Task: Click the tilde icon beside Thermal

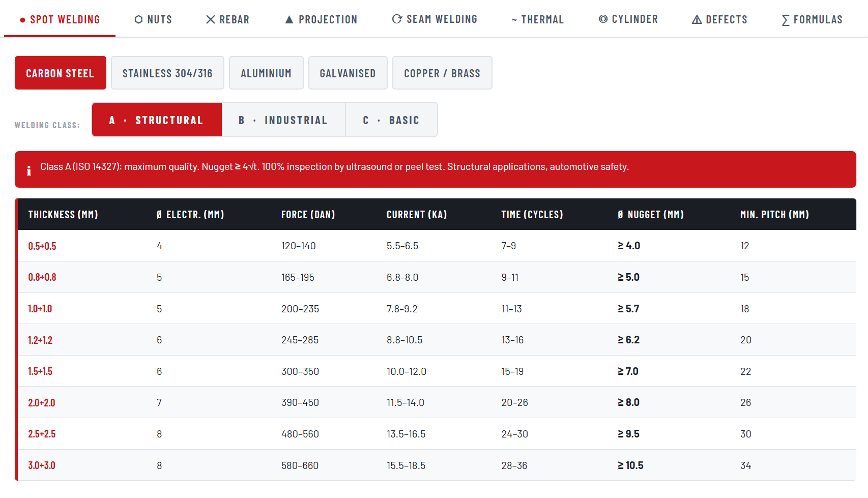Action: 514,20
